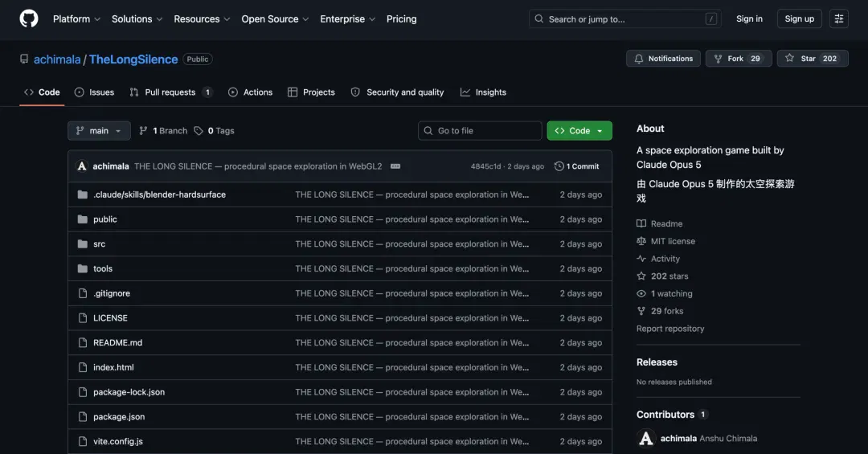Open package-lock.json file

pyautogui.click(x=129, y=392)
